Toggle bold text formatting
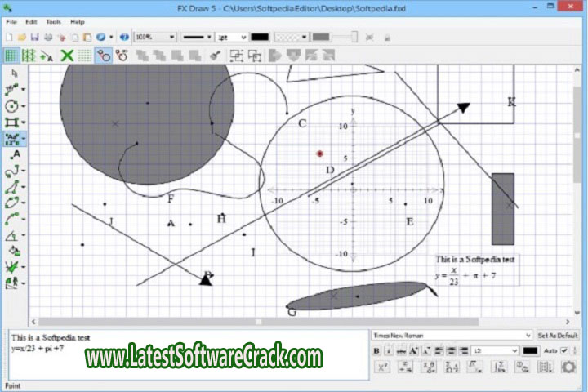Viewport: 588px width, 392px height. click(x=377, y=350)
